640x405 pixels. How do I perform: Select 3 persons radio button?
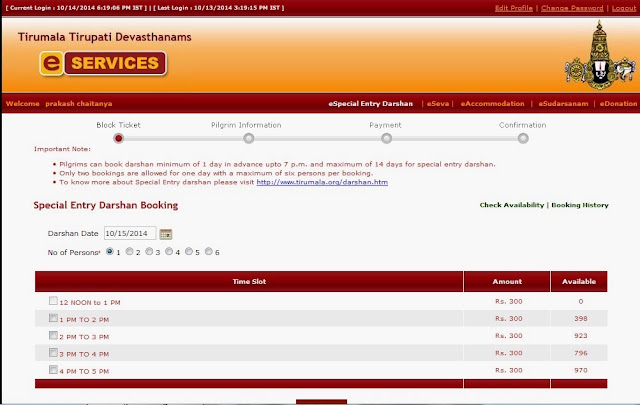coord(149,251)
